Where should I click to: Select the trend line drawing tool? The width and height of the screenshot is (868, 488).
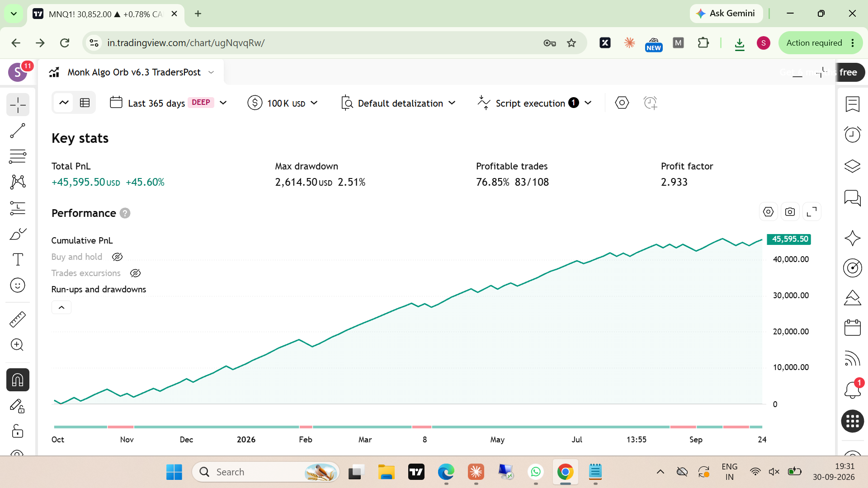tap(18, 131)
